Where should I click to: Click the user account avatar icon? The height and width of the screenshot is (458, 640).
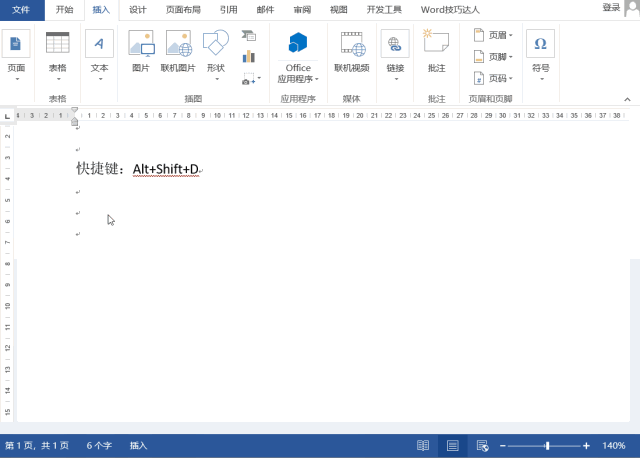632,8
